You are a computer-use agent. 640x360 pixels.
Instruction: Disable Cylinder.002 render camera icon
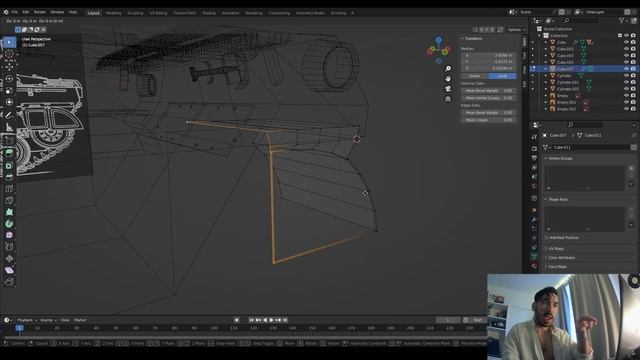633,89
